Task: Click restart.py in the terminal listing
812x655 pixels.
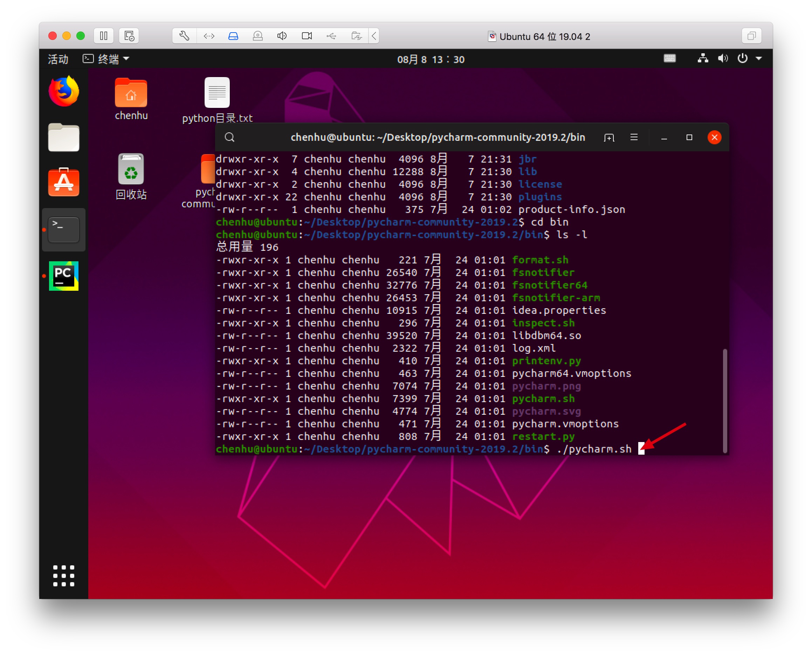Action: pos(543,436)
